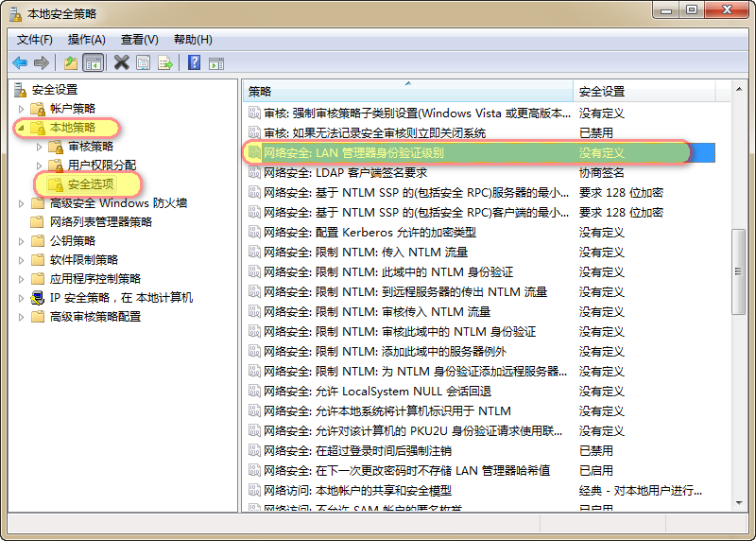Click the Export list toolbar icon
The image size is (756, 541).
point(165,63)
